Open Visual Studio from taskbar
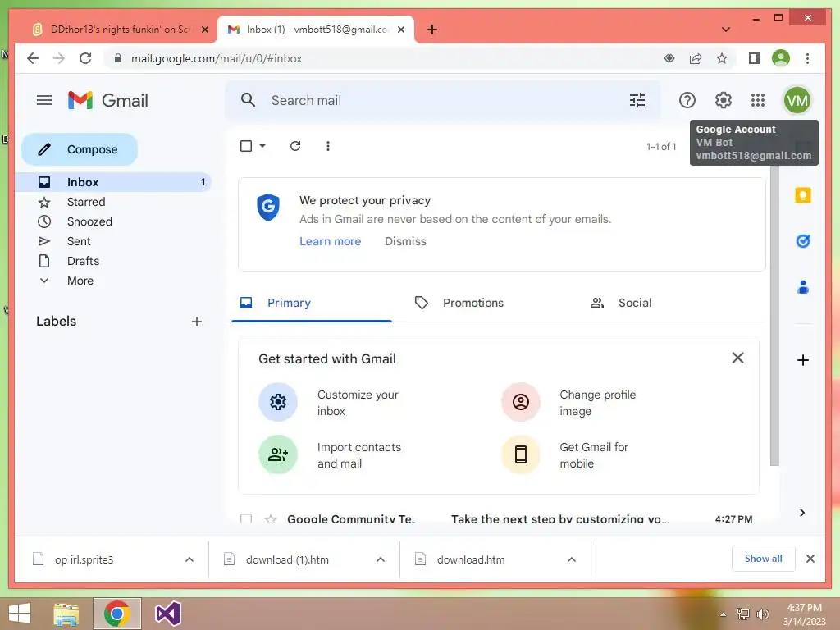840x630 pixels. 167,614
